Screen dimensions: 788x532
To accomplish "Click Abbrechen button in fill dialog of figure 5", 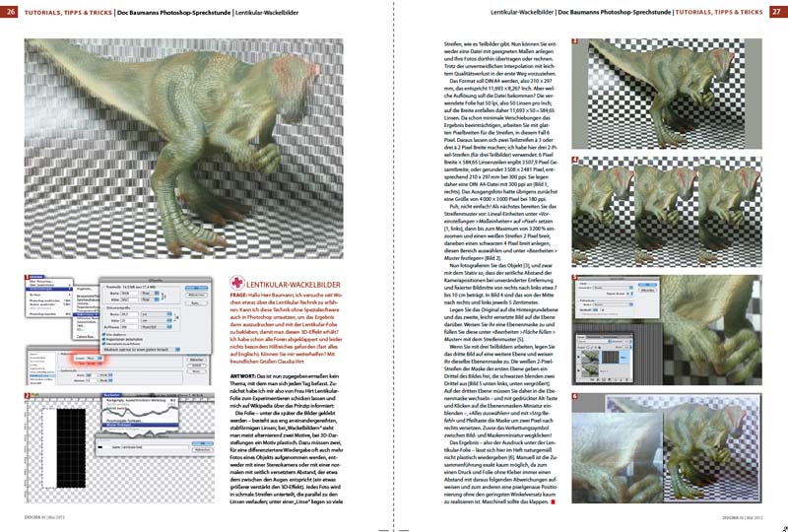I will tap(647, 290).
